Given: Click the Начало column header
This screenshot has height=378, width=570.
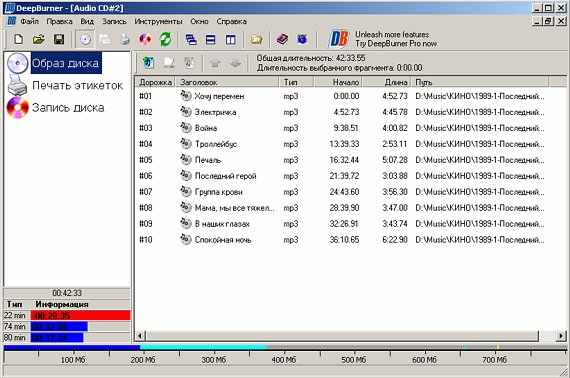Looking at the screenshot, I should (x=338, y=82).
